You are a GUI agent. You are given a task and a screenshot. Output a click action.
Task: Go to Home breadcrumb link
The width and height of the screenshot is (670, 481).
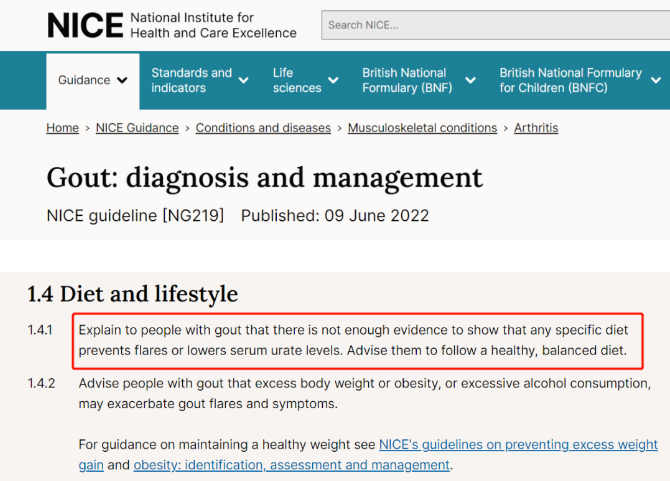62,128
